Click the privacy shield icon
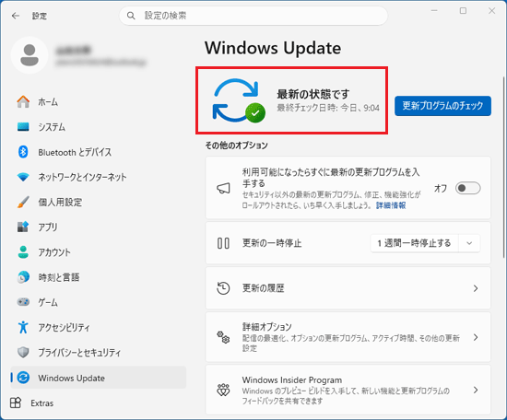The image size is (507, 420). click(x=23, y=352)
